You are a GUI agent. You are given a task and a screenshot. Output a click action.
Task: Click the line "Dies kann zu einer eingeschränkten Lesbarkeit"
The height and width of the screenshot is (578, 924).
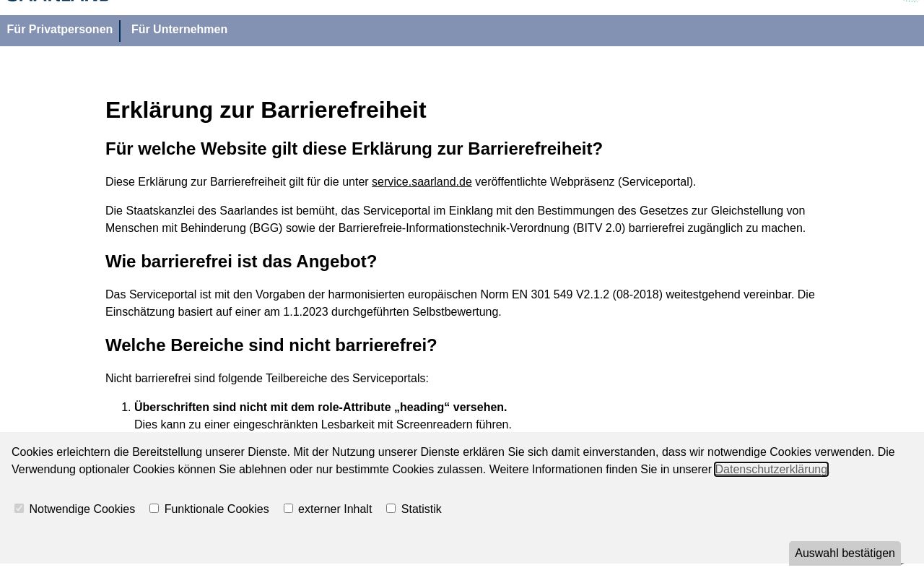point(323,425)
